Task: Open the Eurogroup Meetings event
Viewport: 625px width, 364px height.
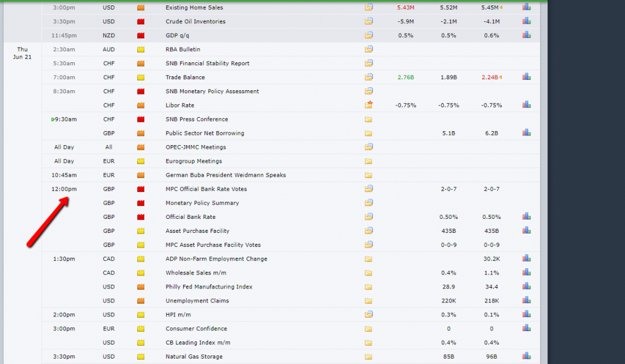Action: point(193,161)
